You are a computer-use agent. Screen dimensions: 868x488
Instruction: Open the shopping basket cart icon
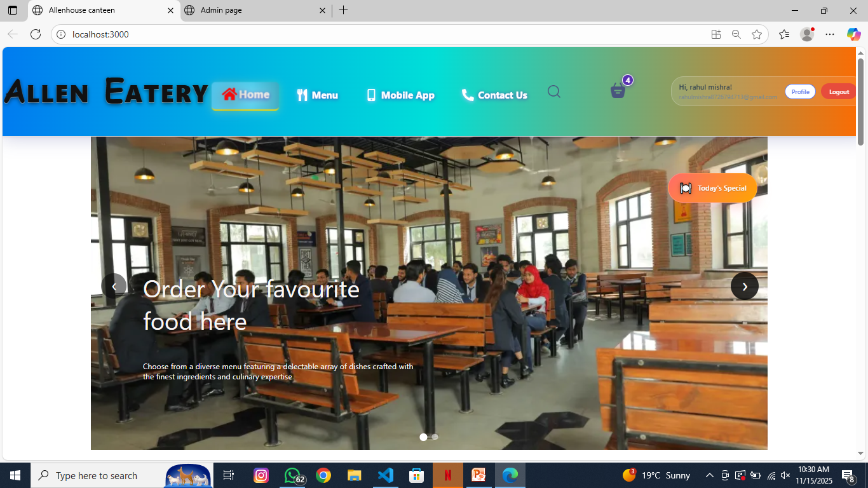tap(618, 91)
